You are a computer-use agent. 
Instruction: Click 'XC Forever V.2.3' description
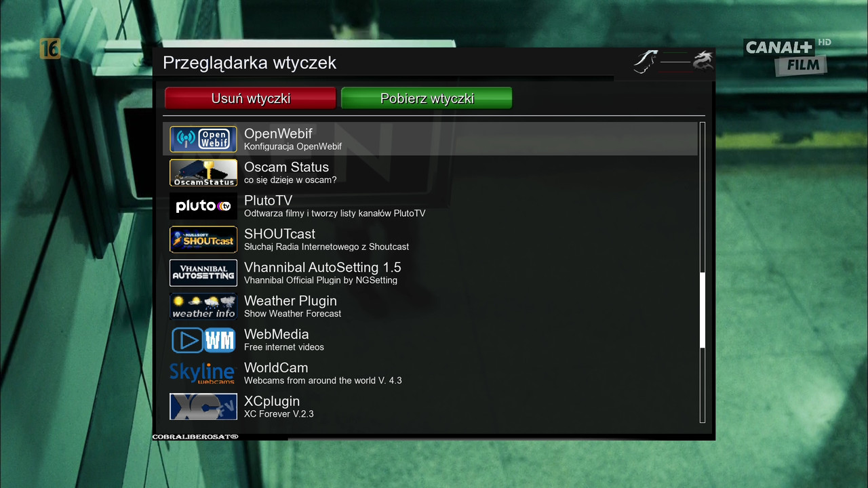[x=279, y=413]
